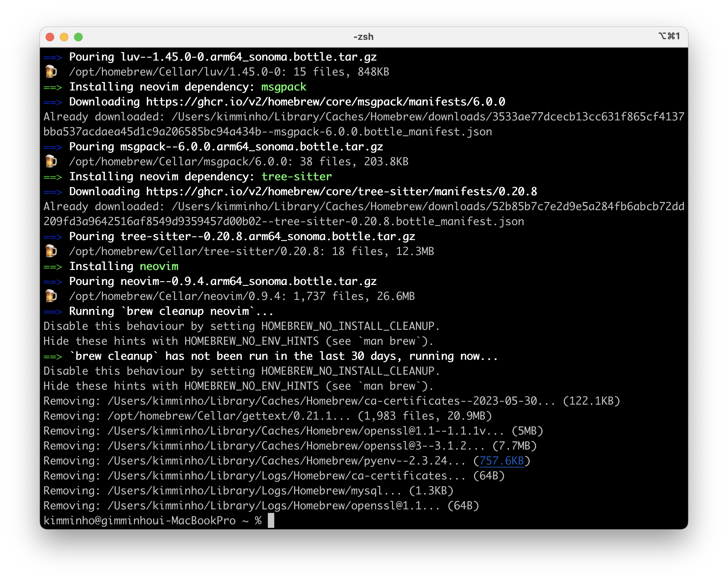Click the 'has not been run in the last 30 days' line
Screen dimensions: 728x582
click(x=271, y=356)
